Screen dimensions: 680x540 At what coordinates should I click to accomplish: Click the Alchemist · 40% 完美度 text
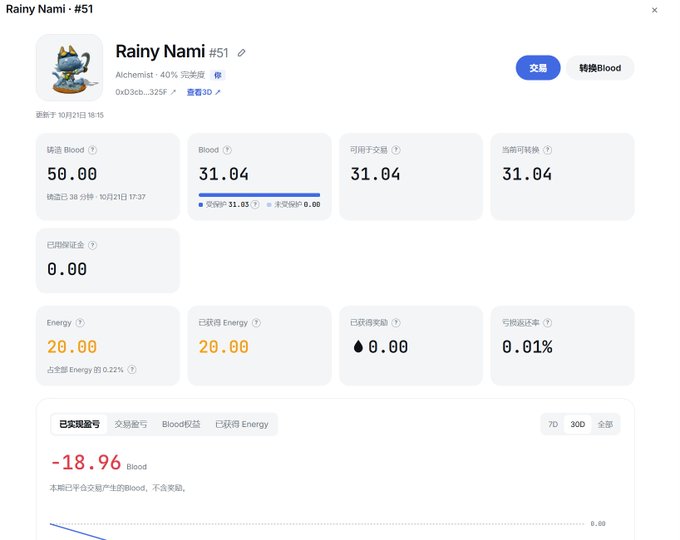160,75
